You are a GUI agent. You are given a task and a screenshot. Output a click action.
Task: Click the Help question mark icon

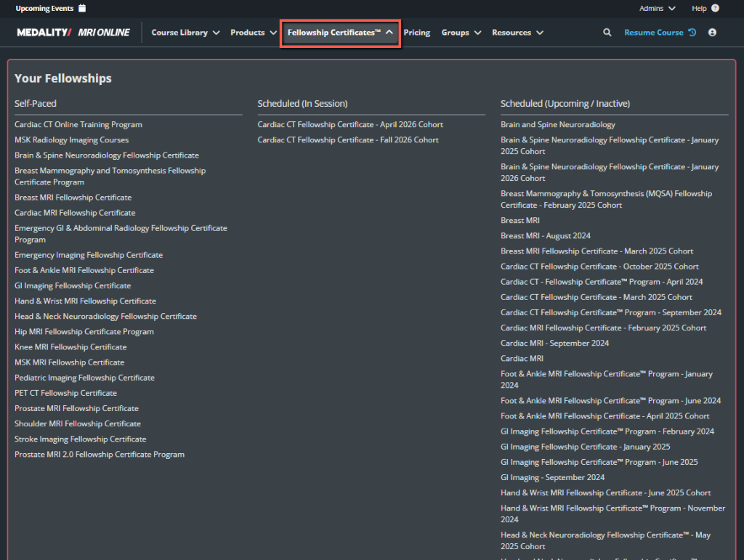[x=715, y=8]
